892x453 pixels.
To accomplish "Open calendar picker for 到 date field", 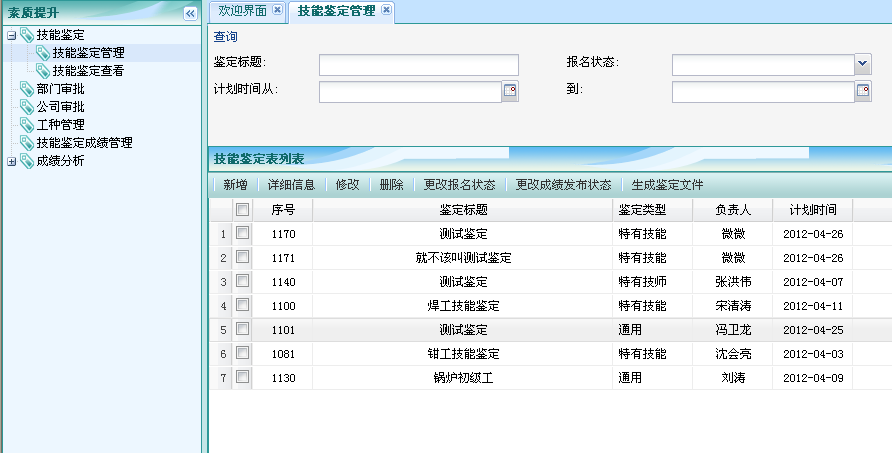I will 863,92.
